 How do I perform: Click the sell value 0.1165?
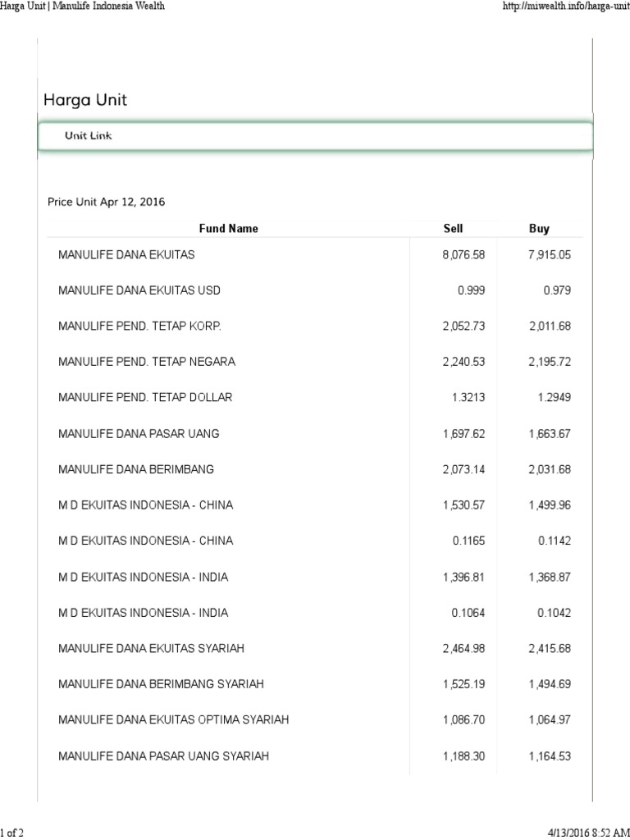468,541
